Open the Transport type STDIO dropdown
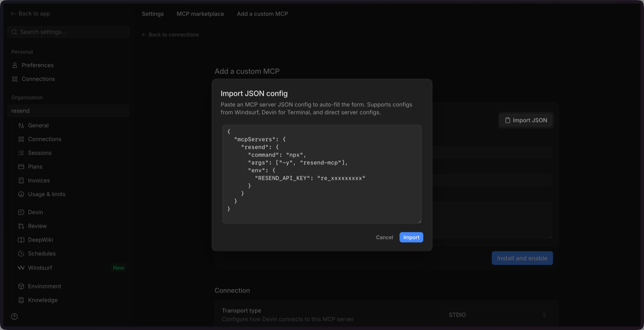 (498, 315)
